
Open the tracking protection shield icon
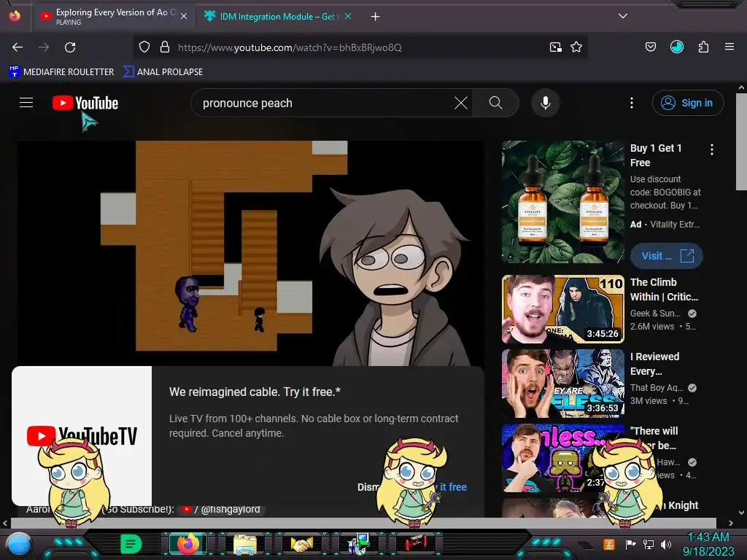pos(144,47)
